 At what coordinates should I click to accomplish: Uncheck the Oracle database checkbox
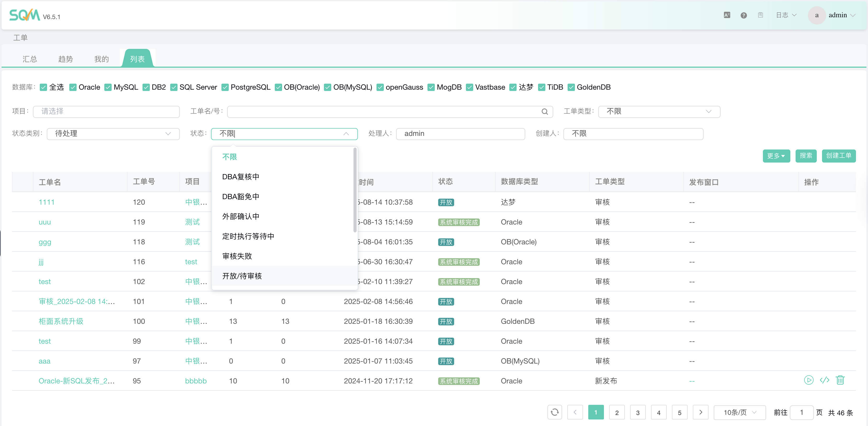[73, 88]
